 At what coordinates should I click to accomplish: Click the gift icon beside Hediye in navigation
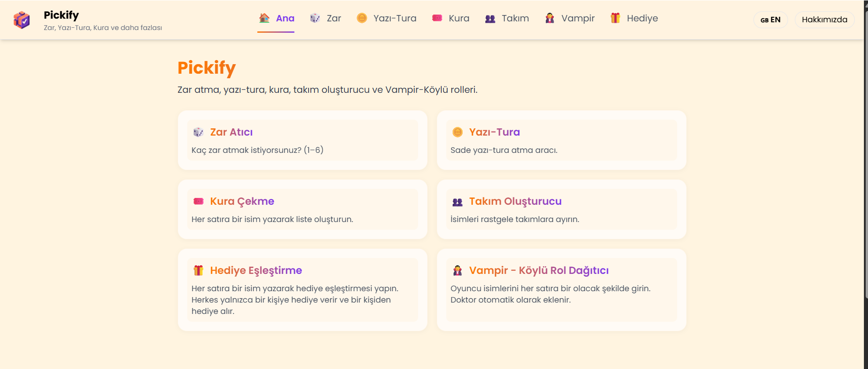(615, 18)
